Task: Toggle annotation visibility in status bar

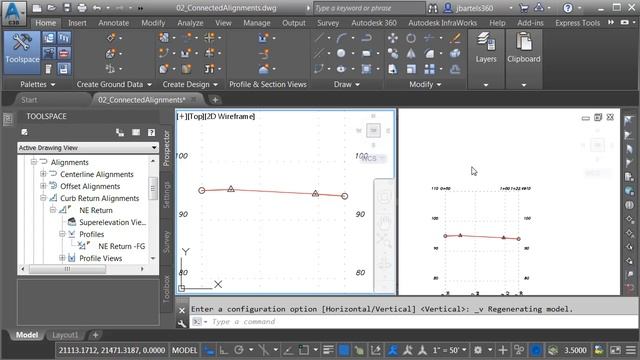Action: pos(393,350)
